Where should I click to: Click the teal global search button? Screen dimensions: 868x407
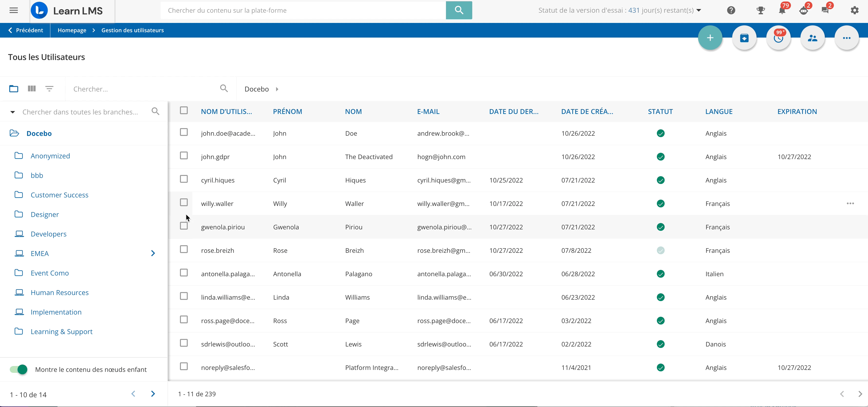pos(459,10)
